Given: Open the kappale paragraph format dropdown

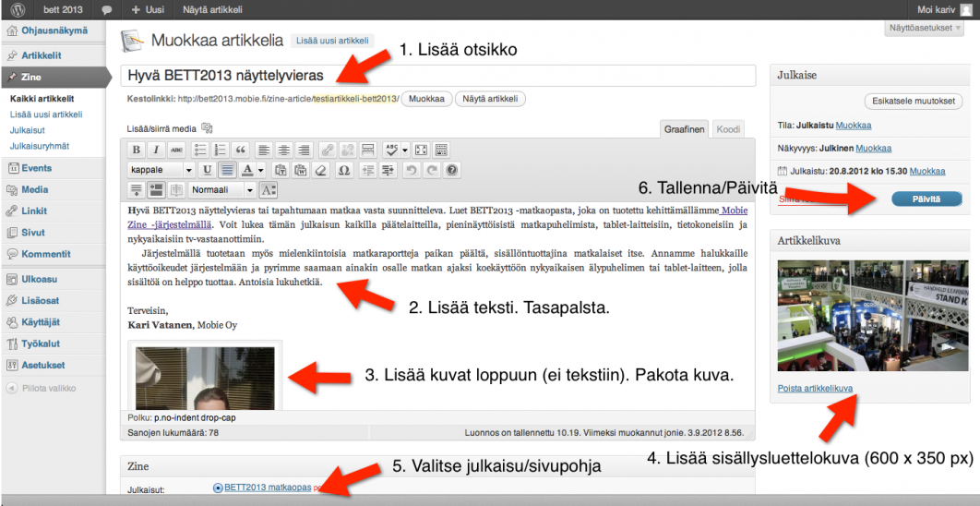Looking at the screenshot, I should 161,170.
